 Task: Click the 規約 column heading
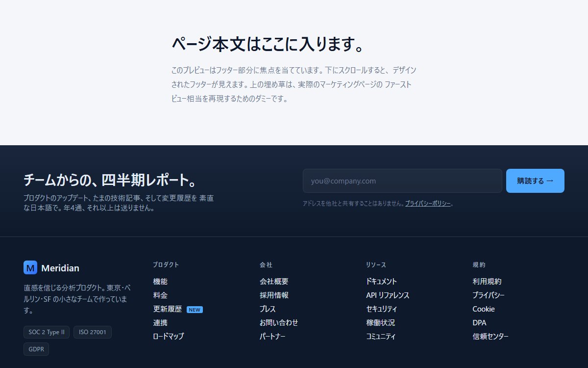click(x=479, y=265)
